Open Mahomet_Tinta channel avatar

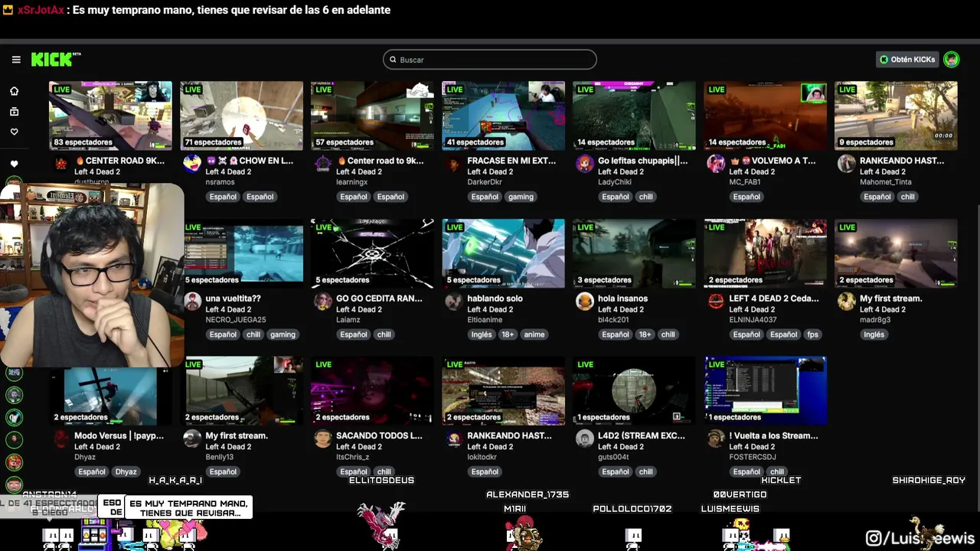[x=847, y=164]
